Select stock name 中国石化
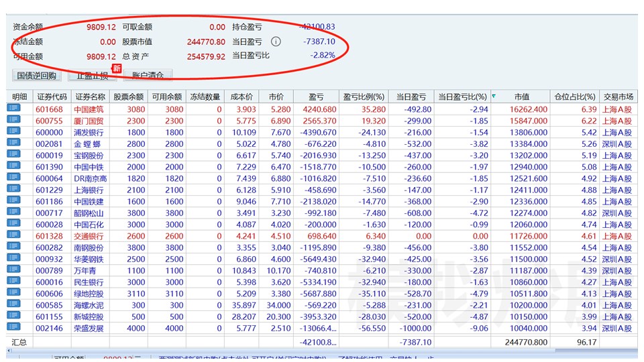 pyautogui.click(x=89, y=225)
